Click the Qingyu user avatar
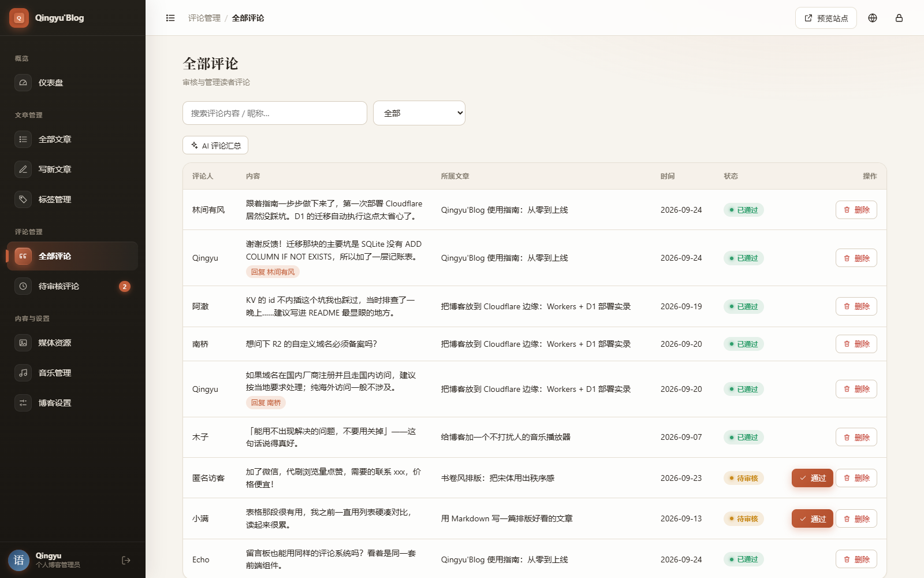This screenshot has width=924, height=578. [x=19, y=560]
